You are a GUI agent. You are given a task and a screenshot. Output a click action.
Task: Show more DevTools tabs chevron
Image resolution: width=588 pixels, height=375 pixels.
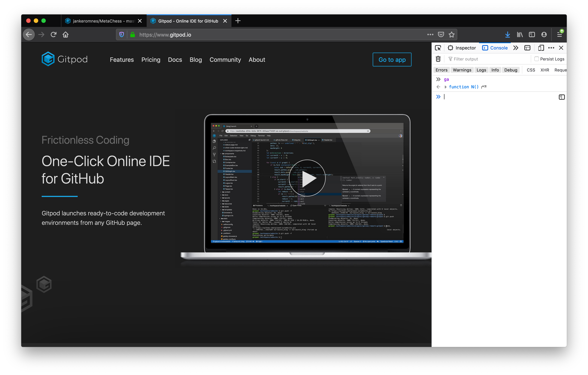[x=515, y=48]
